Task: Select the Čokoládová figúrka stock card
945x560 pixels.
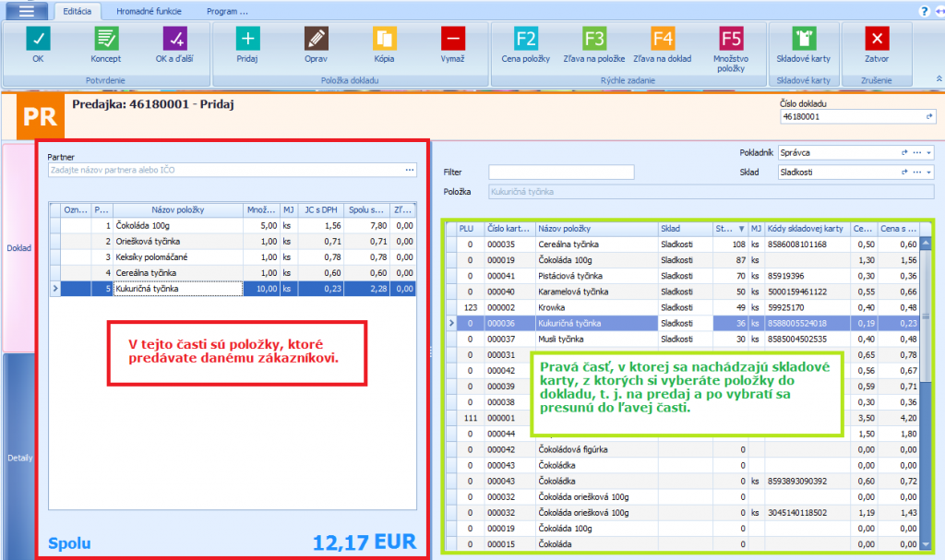Action: pos(683,449)
